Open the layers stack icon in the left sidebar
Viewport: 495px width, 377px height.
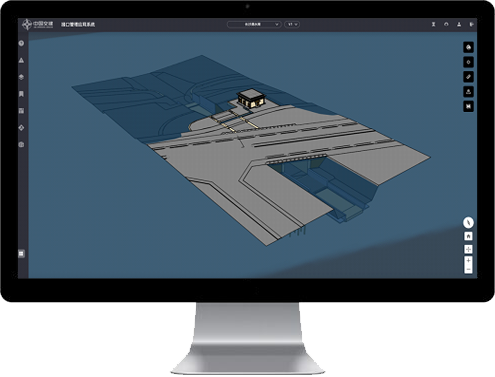pos(22,77)
